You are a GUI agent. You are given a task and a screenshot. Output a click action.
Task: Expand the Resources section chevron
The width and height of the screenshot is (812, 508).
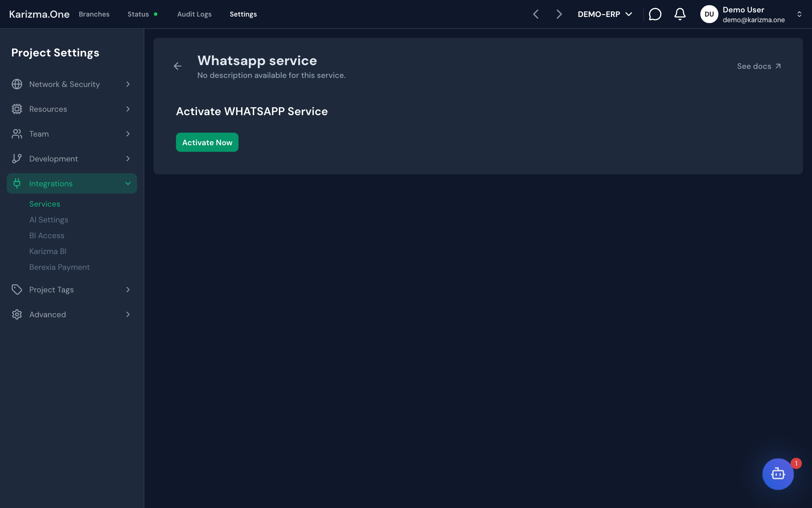point(128,109)
